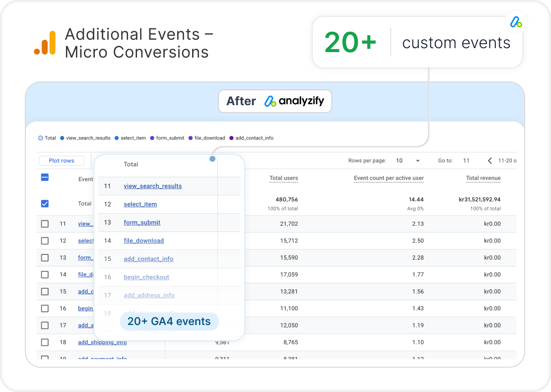Open form_submit link in the popup list
551x392 pixels.
click(142, 222)
